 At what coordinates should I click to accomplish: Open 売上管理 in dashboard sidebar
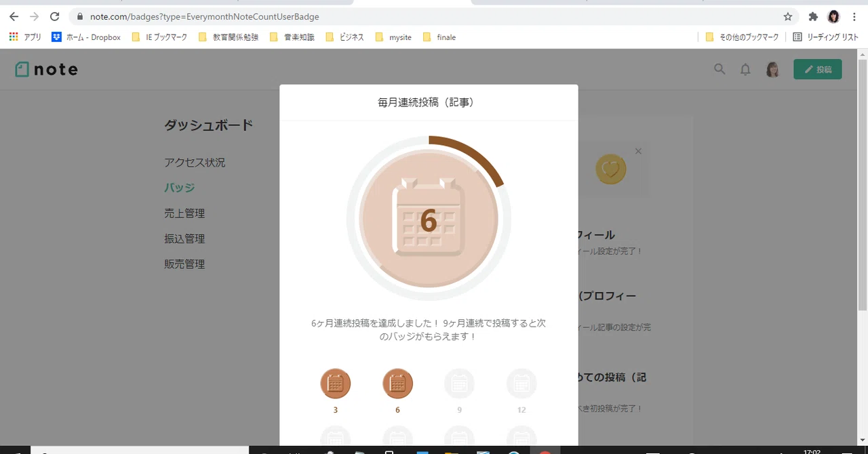coord(184,213)
